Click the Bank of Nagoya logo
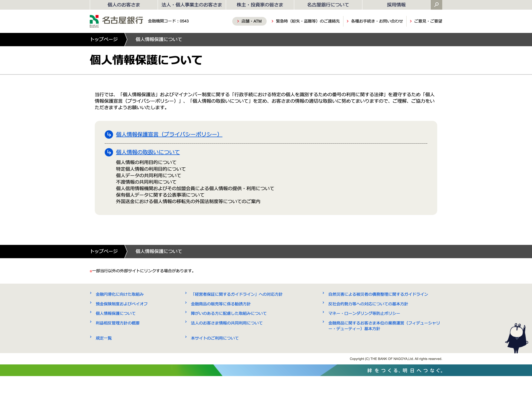Screen dimensions: 532x399 click(116, 21)
